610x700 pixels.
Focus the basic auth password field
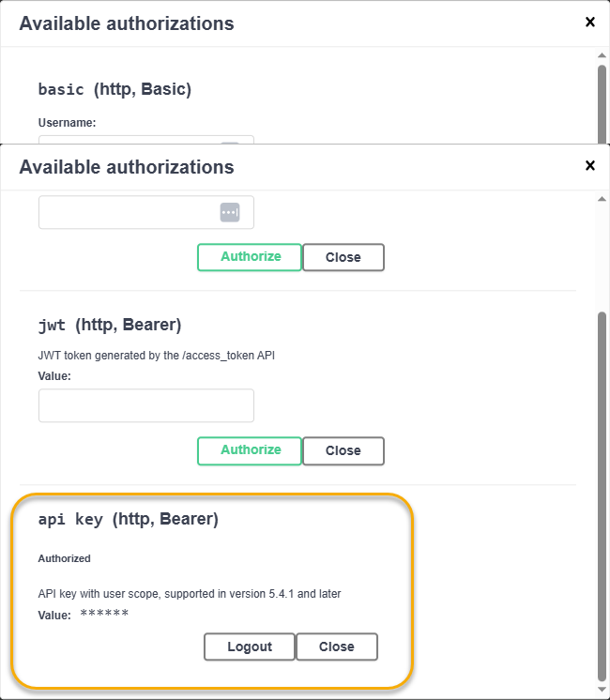coord(127,213)
